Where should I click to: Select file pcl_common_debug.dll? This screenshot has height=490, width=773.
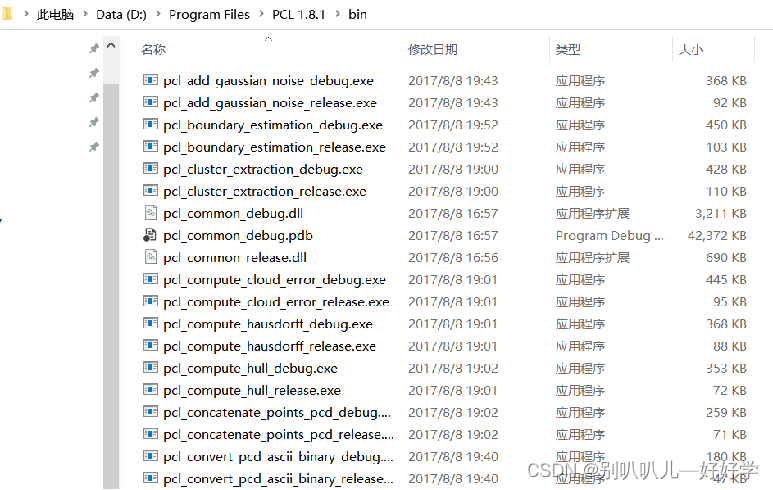pyautogui.click(x=233, y=213)
